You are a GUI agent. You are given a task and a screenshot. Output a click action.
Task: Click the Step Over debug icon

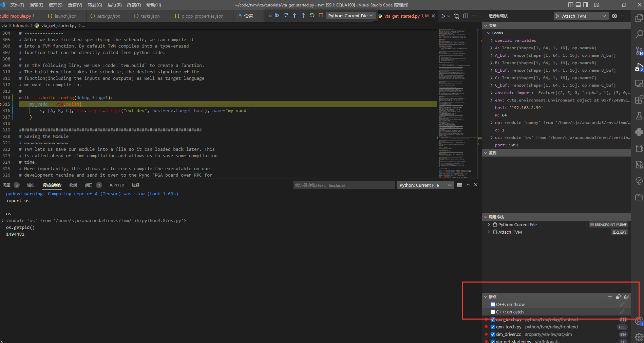286,16
